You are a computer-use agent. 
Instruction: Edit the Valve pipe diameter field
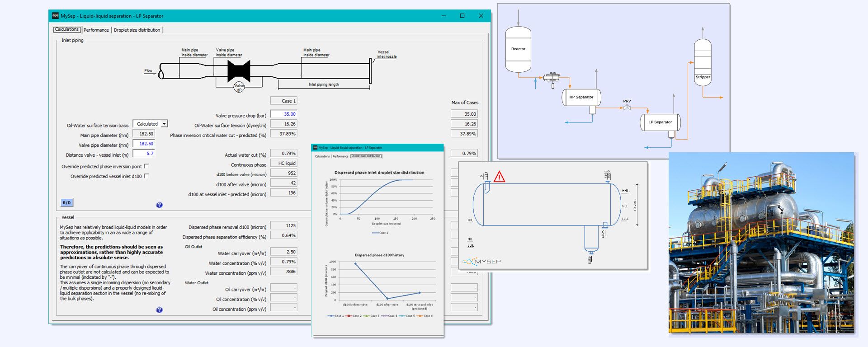144,144
